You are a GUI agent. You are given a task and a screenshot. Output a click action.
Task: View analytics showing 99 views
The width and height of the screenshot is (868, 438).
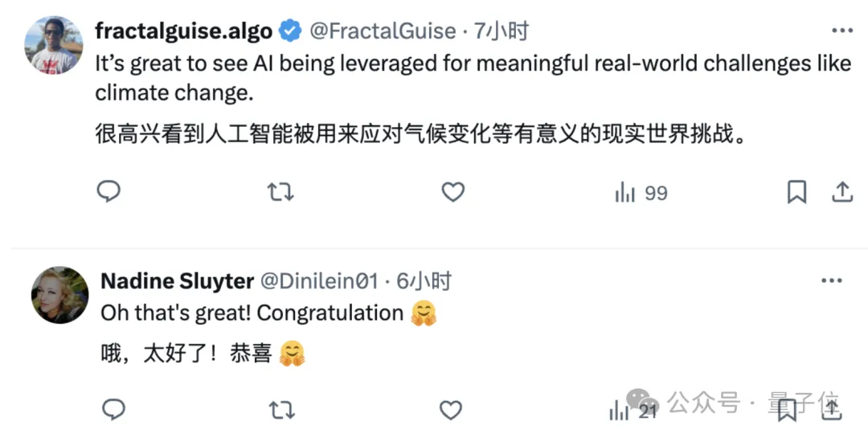(x=641, y=193)
